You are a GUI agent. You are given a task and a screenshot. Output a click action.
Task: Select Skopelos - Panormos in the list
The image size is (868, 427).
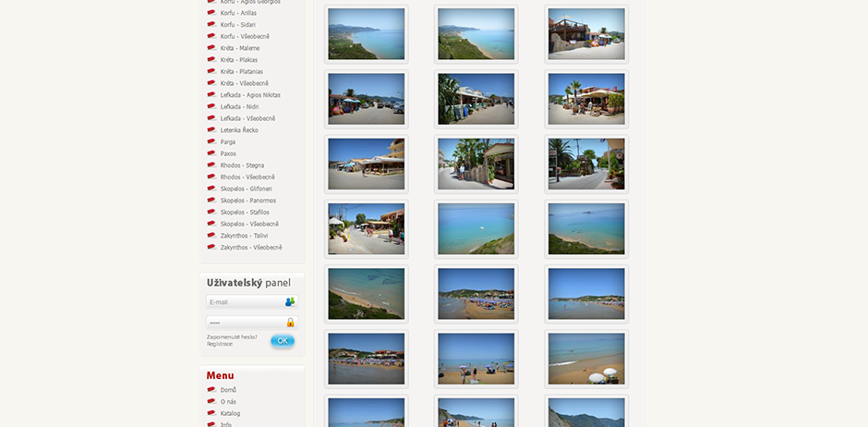pyautogui.click(x=248, y=201)
